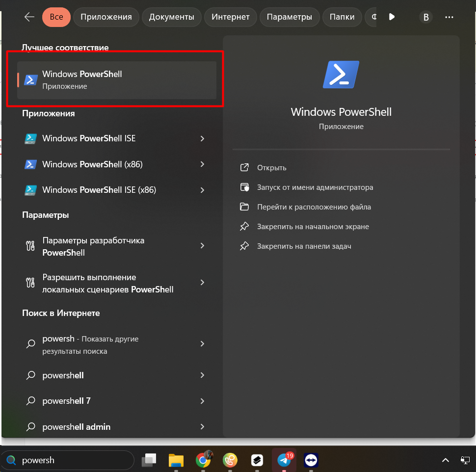Open the three-dot more options menu
This screenshot has width=476, height=472.
(449, 17)
